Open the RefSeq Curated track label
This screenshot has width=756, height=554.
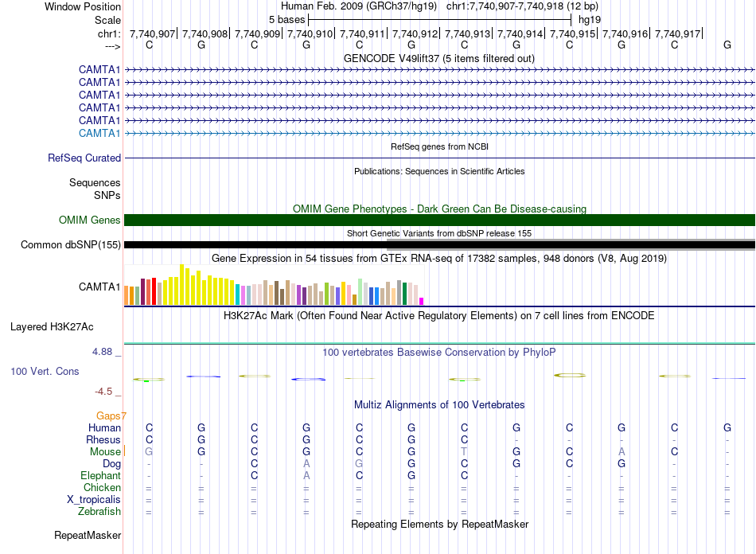pyautogui.click(x=84, y=158)
